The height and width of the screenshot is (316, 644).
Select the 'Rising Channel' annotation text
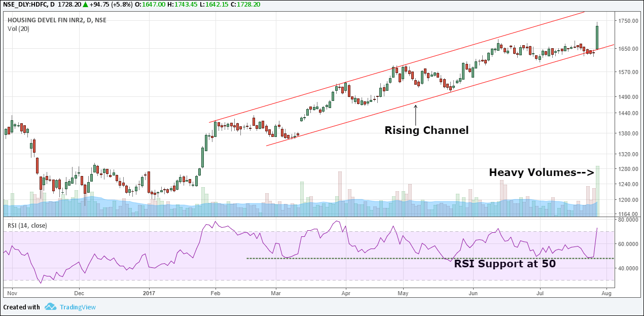point(426,130)
